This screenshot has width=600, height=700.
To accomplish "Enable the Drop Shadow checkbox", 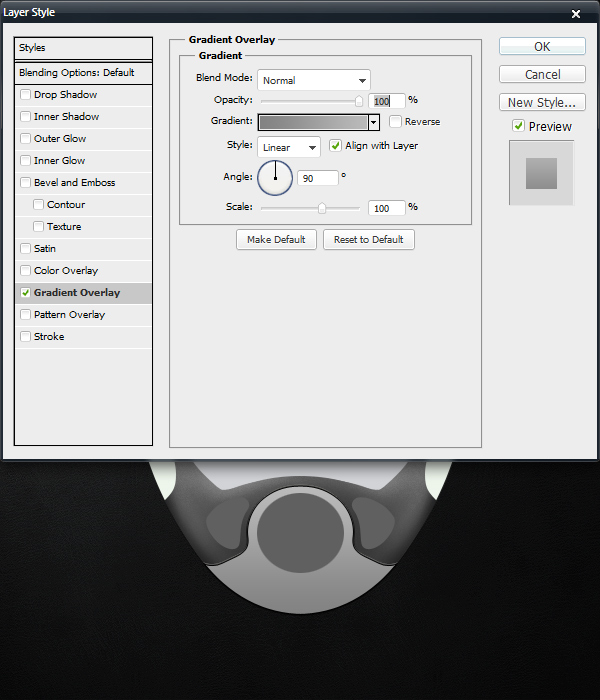I will (x=25, y=95).
